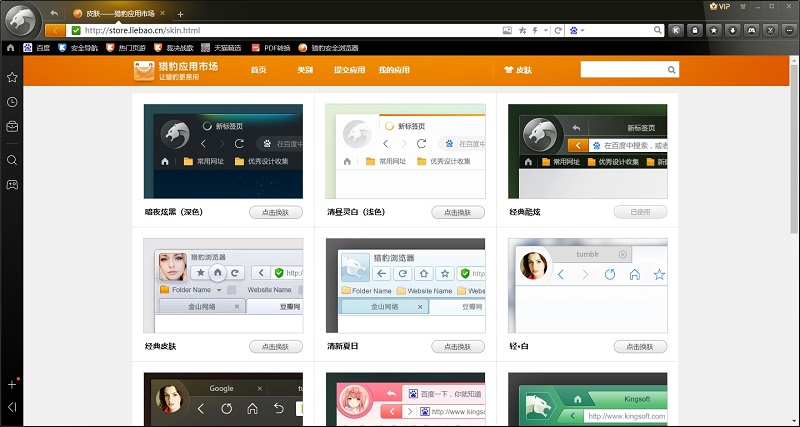Open the Baidu paw search engine dropdown

pos(577,31)
